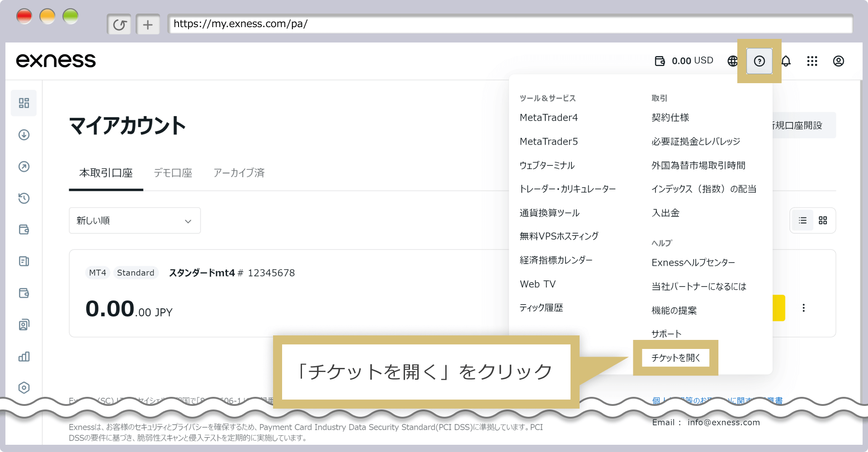Open Exnessヘルプセンター menu item

click(693, 263)
